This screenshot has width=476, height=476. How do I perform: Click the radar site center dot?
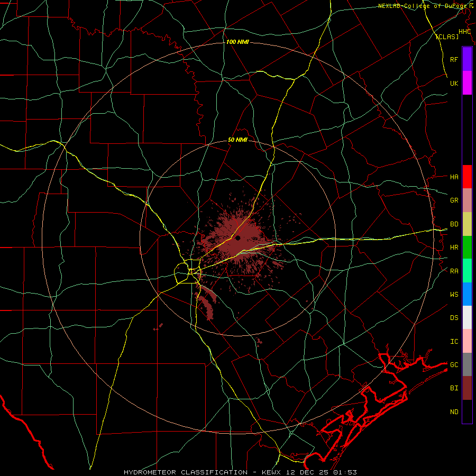(238, 237)
